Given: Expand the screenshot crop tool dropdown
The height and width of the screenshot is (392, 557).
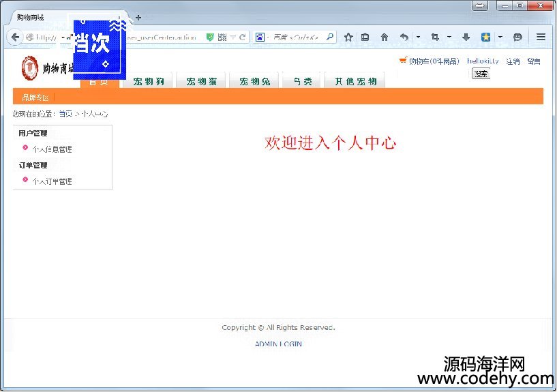Looking at the screenshot, I should click(449, 37).
